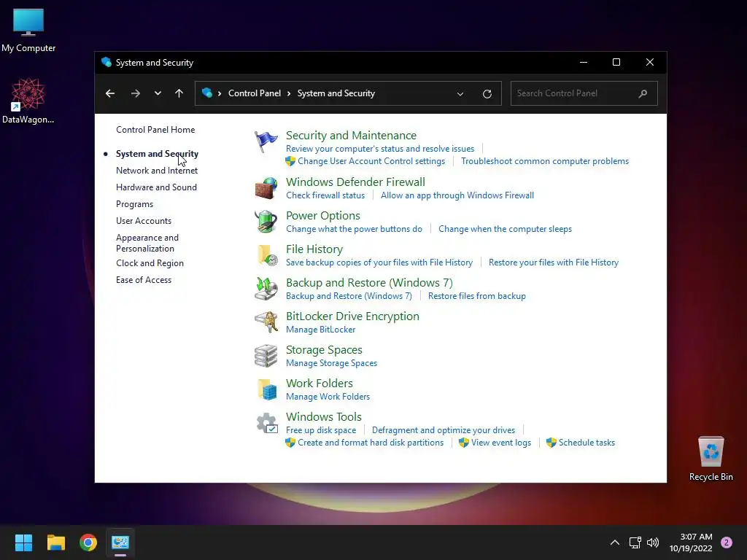The width and height of the screenshot is (747, 560).
Task: Open Appearance and Personalization category
Action: coord(147,243)
